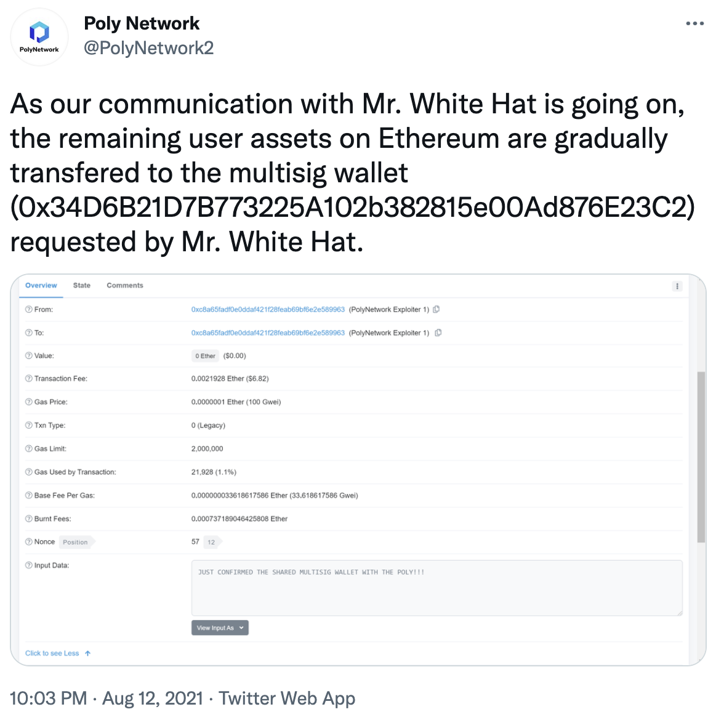724x728 pixels.
Task: Open the From address link
Action: pos(268,309)
